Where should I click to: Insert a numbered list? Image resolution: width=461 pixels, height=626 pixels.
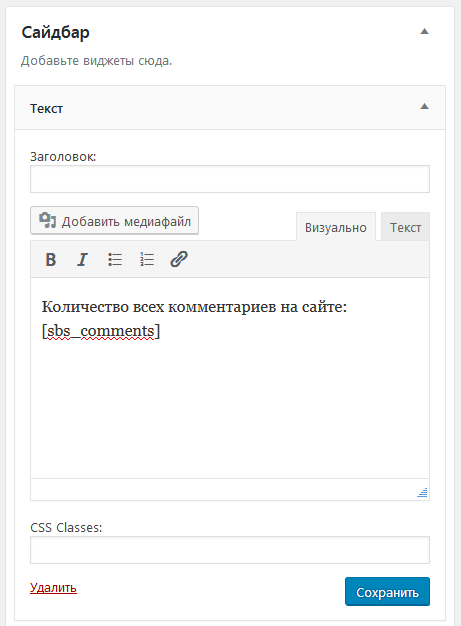[x=147, y=260]
